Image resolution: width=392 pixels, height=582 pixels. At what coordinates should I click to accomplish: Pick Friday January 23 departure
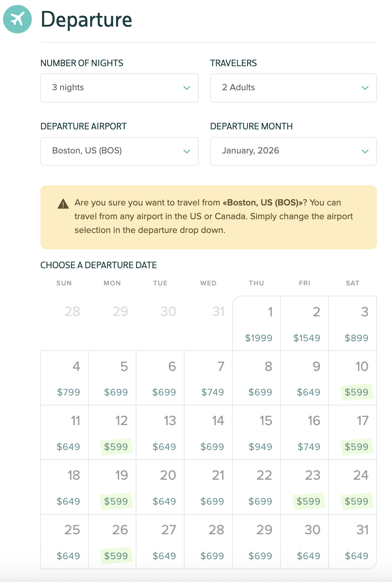[x=305, y=487]
